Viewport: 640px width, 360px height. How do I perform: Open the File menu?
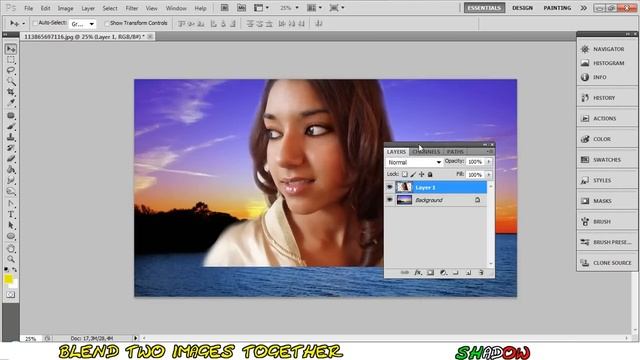pos(29,8)
